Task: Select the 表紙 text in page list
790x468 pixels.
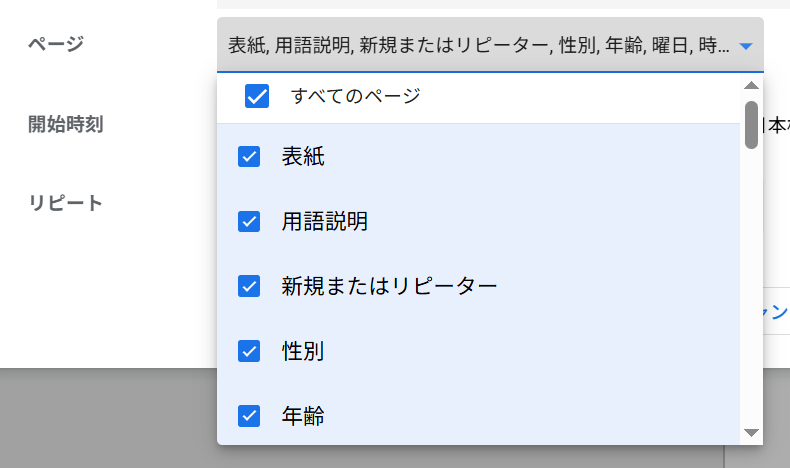Action: click(x=303, y=157)
